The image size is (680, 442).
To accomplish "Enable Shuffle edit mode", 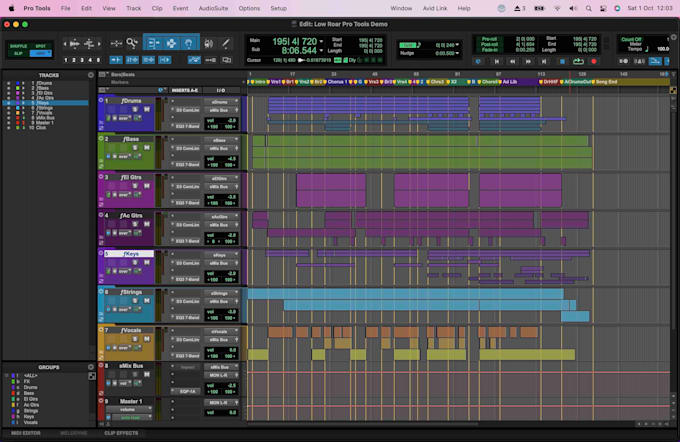I will [x=18, y=46].
